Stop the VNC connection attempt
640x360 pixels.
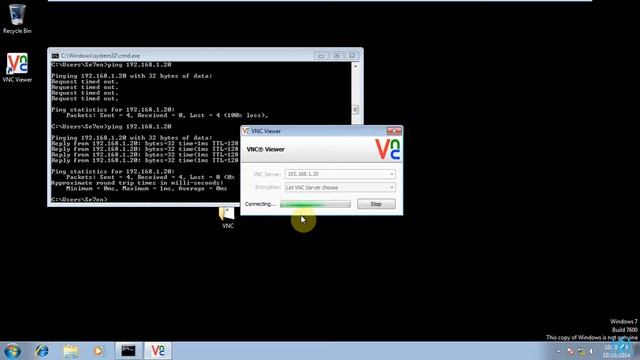click(x=376, y=204)
